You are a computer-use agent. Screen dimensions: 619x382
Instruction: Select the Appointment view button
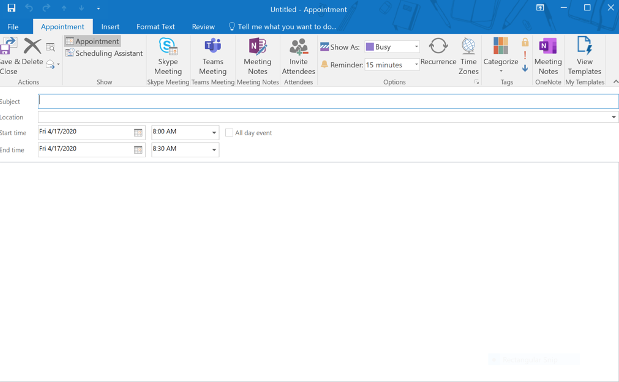click(93, 41)
